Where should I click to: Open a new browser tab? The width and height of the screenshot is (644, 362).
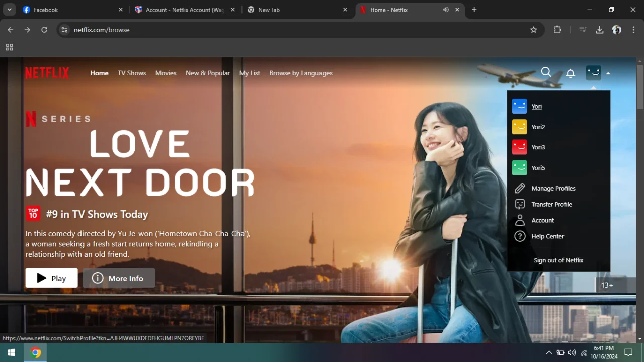click(474, 10)
